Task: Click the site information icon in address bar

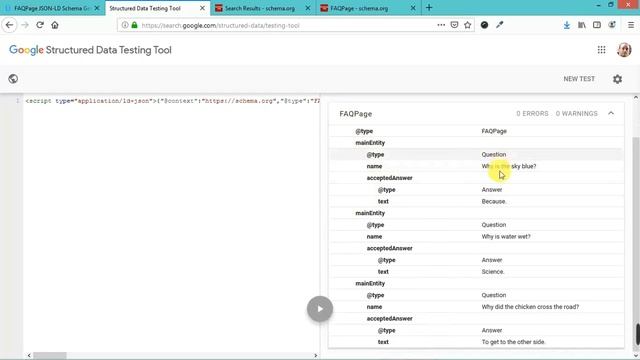Action: (125, 25)
